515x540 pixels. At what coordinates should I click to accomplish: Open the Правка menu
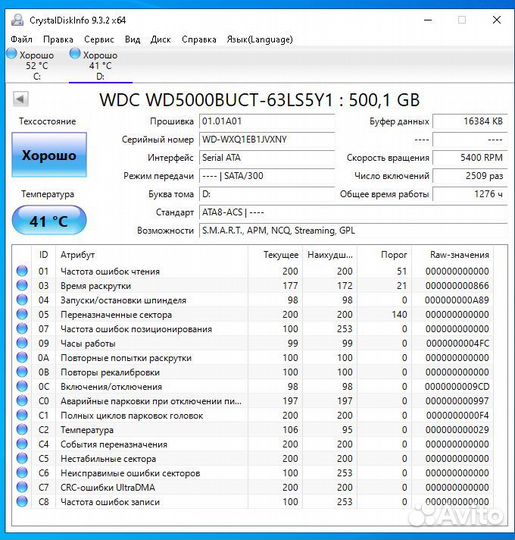58,39
